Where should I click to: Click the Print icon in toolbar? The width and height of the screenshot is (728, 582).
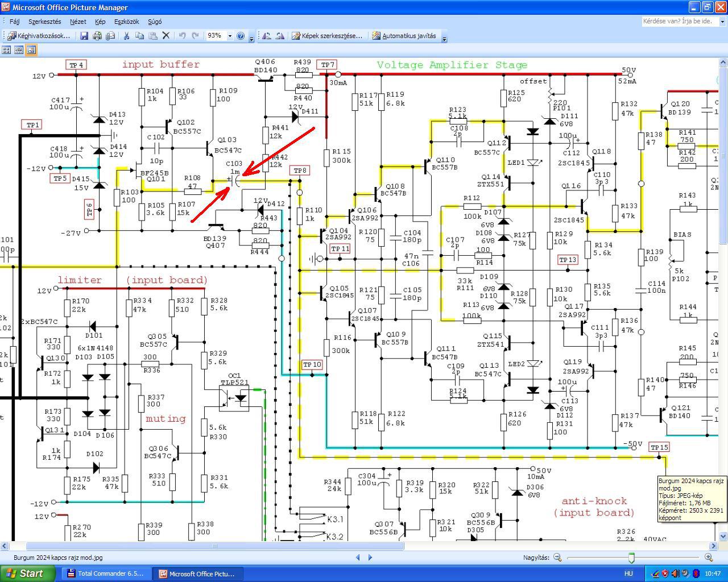click(97, 36)
